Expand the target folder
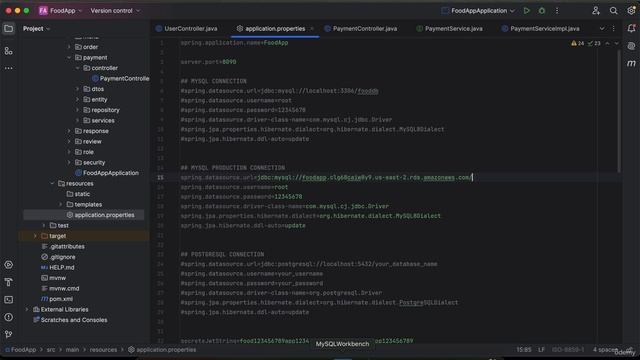Image resolution: width=640 pixels, height=360 pixels. click(35, 236)
